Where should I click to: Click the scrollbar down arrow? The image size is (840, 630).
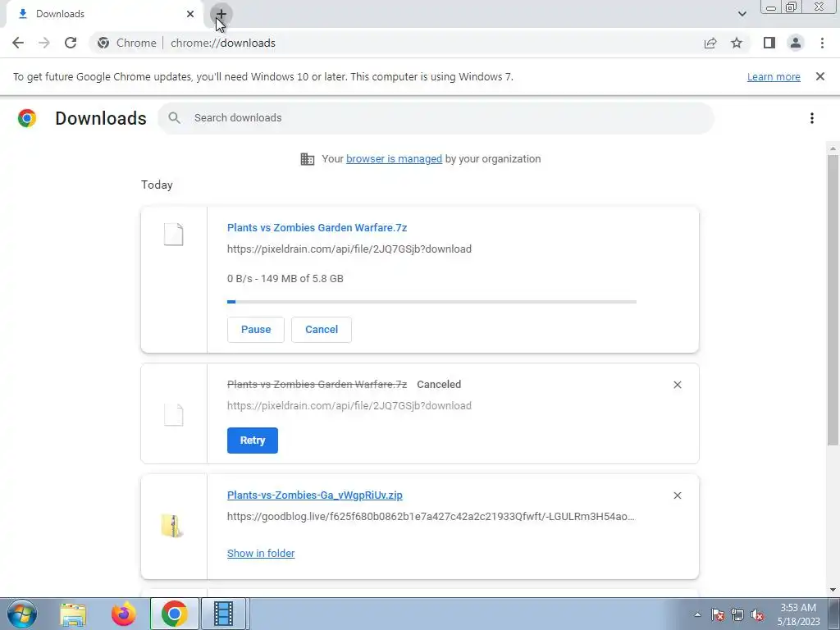click(x=833, y=590)
